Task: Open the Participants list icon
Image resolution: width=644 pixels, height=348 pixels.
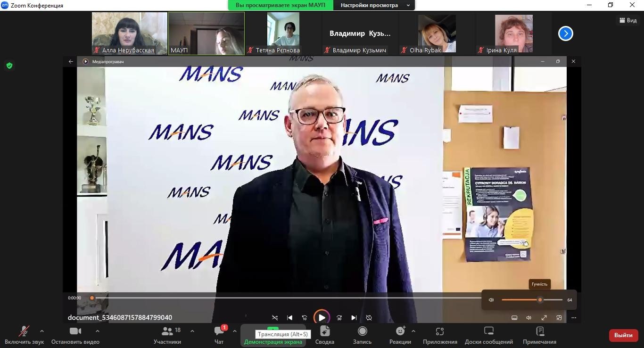Action: tap(167, 331)
